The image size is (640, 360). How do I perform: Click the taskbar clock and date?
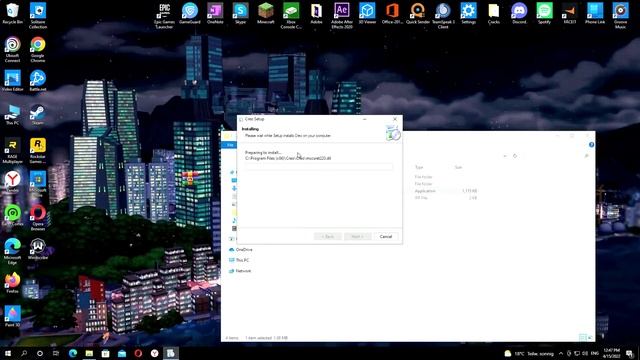611,353
